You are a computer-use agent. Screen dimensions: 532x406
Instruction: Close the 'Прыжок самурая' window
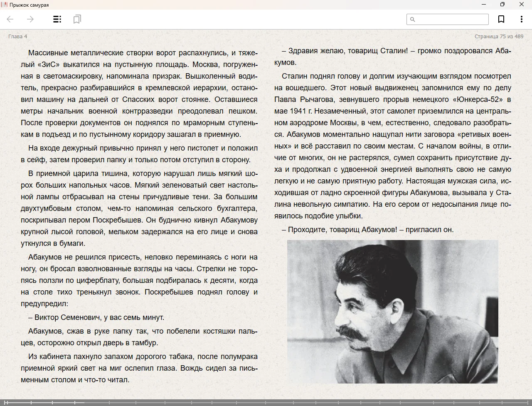coord(522,5)
